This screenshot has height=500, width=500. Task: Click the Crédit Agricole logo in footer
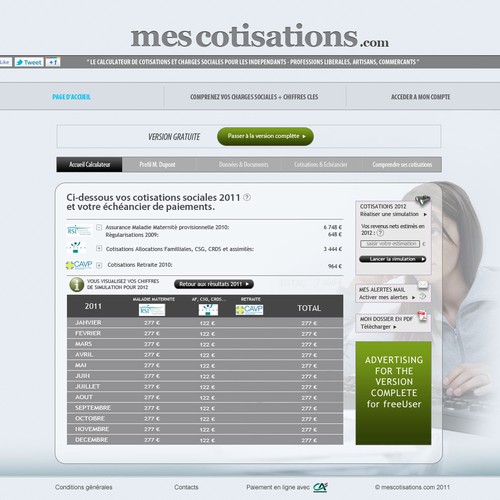(x=320, y=487)
